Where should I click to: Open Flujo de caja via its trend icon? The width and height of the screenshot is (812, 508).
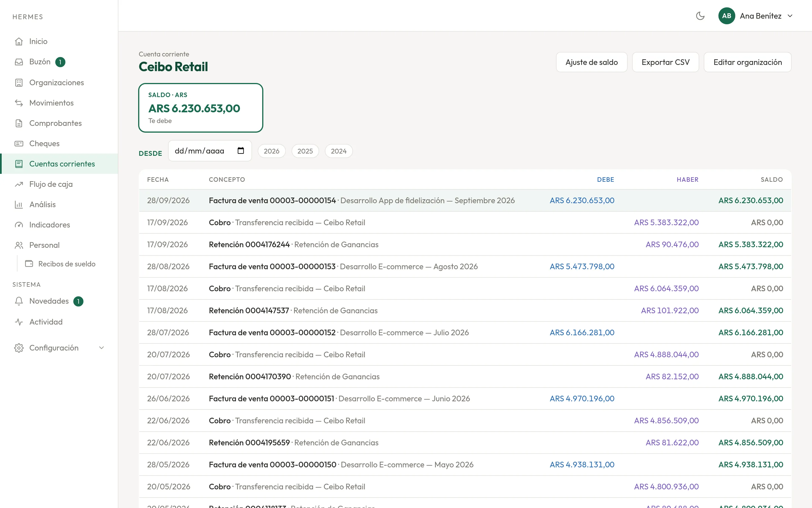pyautogui.click(x=19, y=184)
